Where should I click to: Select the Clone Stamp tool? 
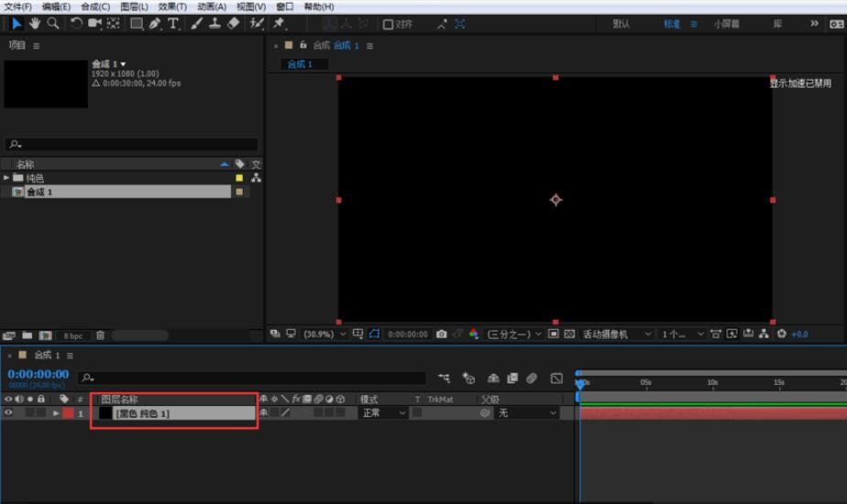[214, 23]
